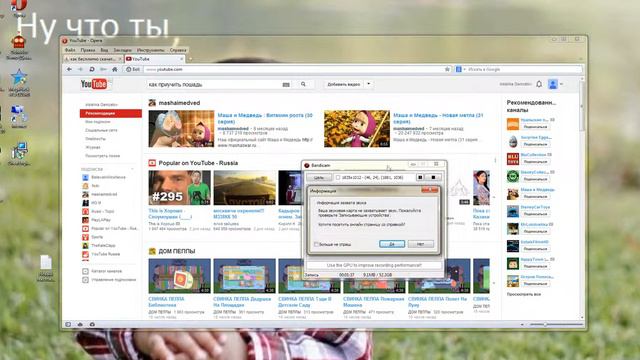
Task: Click Да in the Информация dialog
Action: [x=392, y=244]
